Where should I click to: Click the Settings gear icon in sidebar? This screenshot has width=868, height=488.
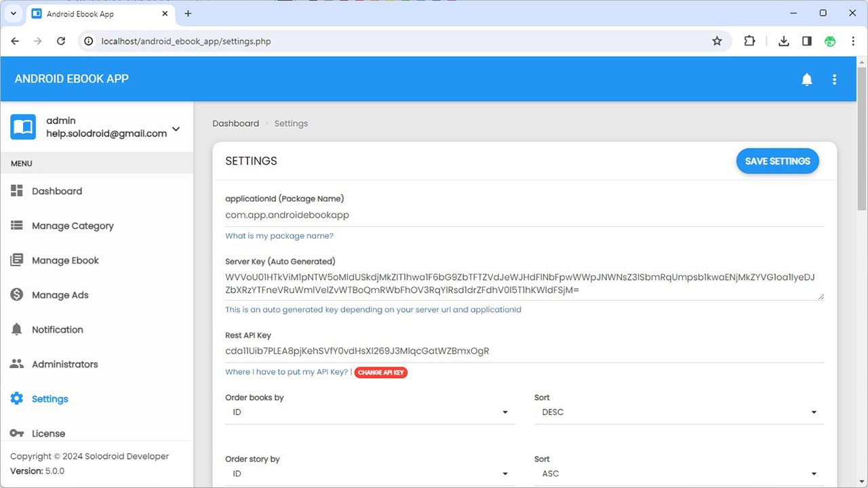point(17,399)
